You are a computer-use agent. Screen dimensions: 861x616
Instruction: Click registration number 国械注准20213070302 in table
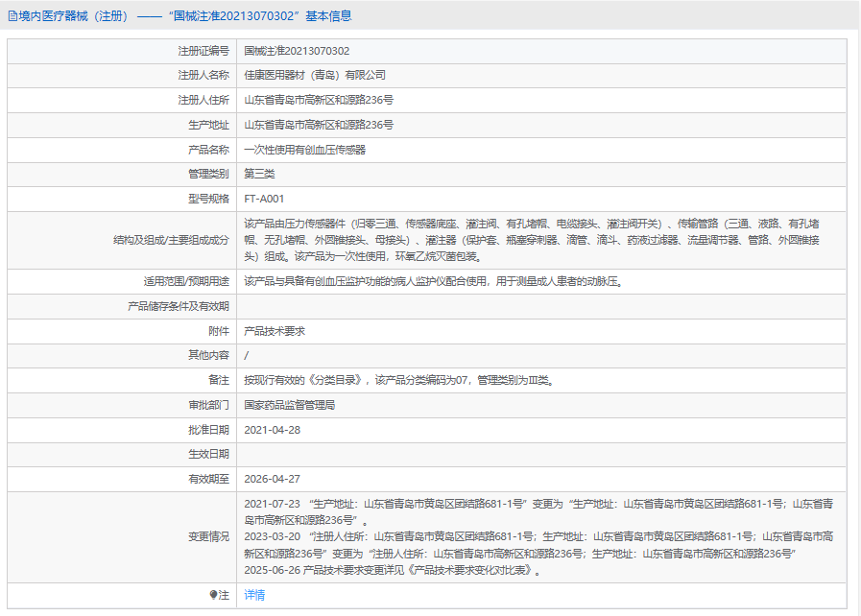[297, 51]
